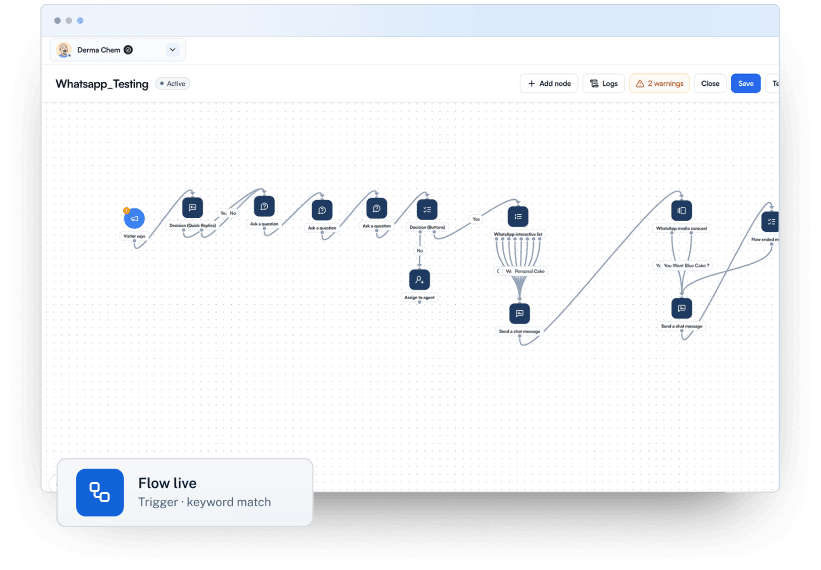This screenshot has height=570, width=821.
Task: Open the Decision (Buttons) node
Action: pos(427,209)
